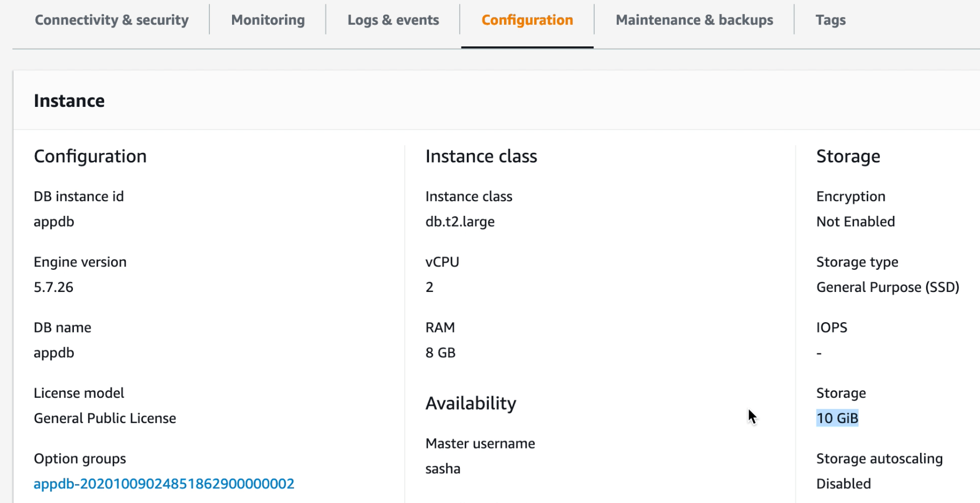This screenshot has width=980, height=503.
Task: Select the Availability section heading
Action: point(471,403)
